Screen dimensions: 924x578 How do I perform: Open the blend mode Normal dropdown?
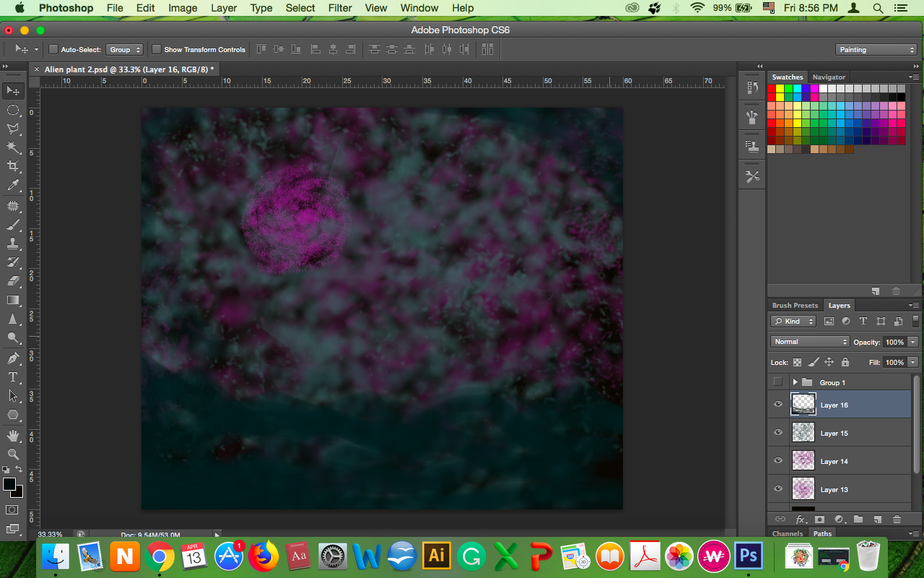(810, 342)
